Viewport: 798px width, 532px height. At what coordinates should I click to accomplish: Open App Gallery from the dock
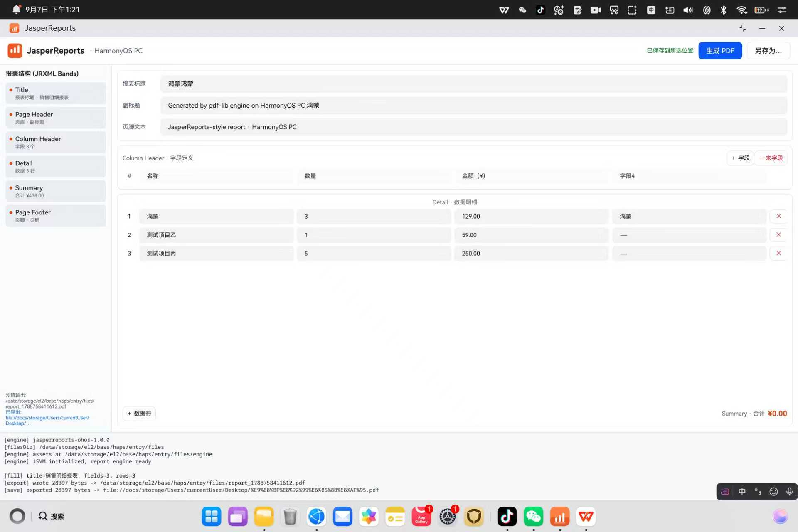(421, 517)
